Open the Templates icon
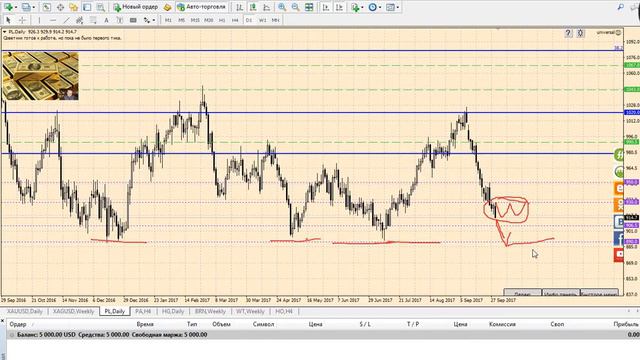 (x=390, y=7)
